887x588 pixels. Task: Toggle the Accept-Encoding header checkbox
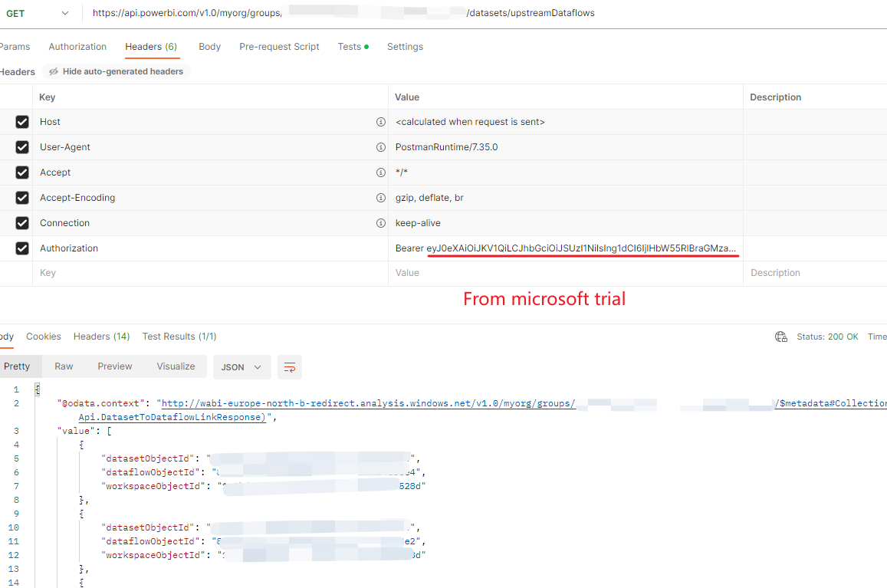click(22, 198)
